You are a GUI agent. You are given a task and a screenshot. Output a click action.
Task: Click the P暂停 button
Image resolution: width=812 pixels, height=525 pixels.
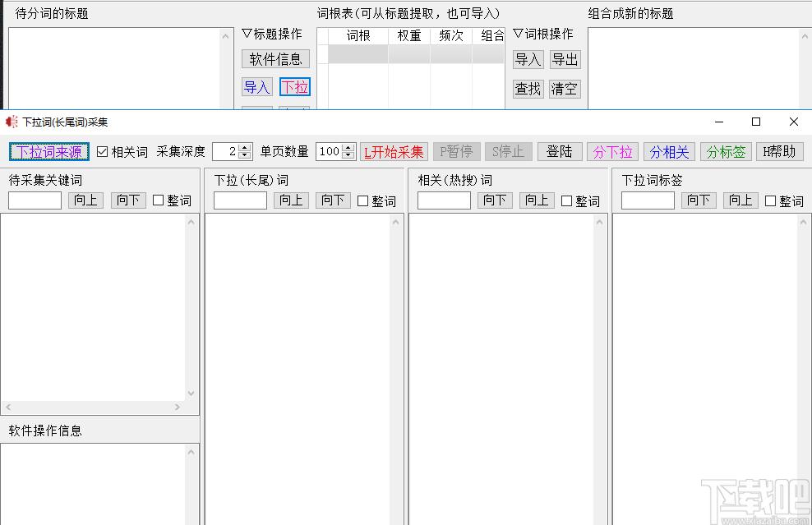tap(457, 152)
